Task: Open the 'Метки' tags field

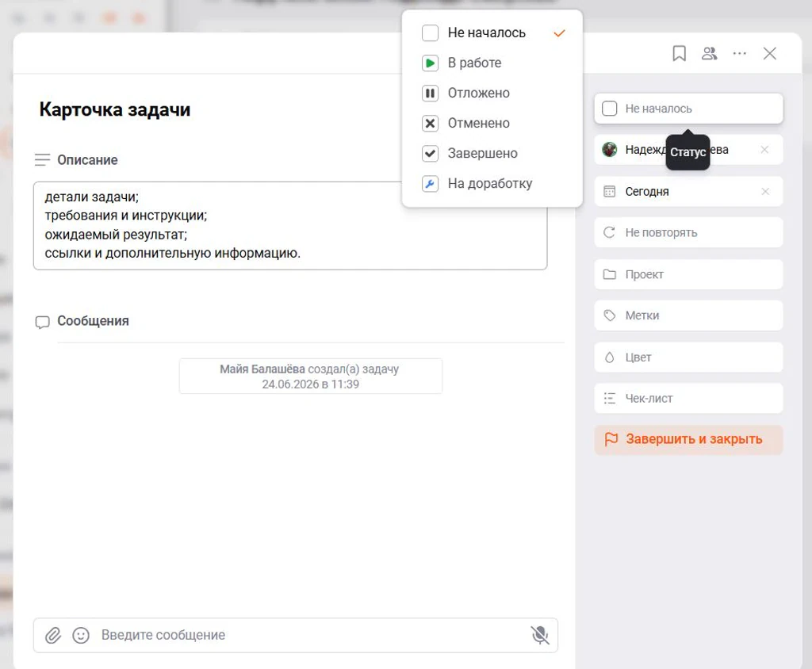Action: click(688, 315)
